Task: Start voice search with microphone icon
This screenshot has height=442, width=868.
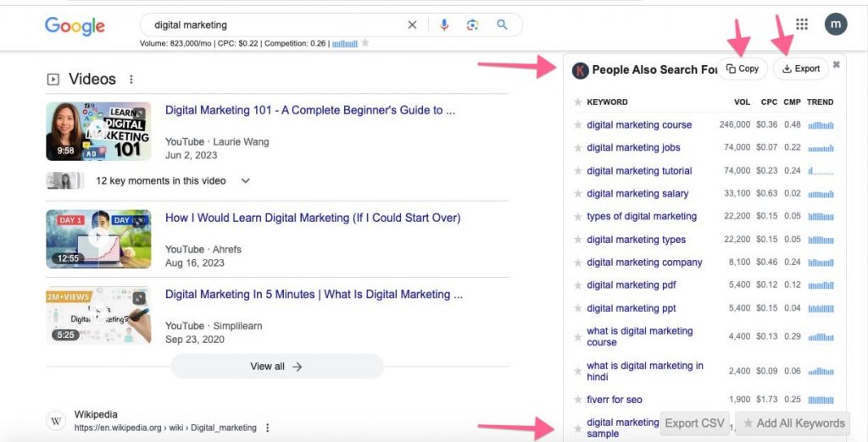Action: pyautogui.click(x=444, y=25)
